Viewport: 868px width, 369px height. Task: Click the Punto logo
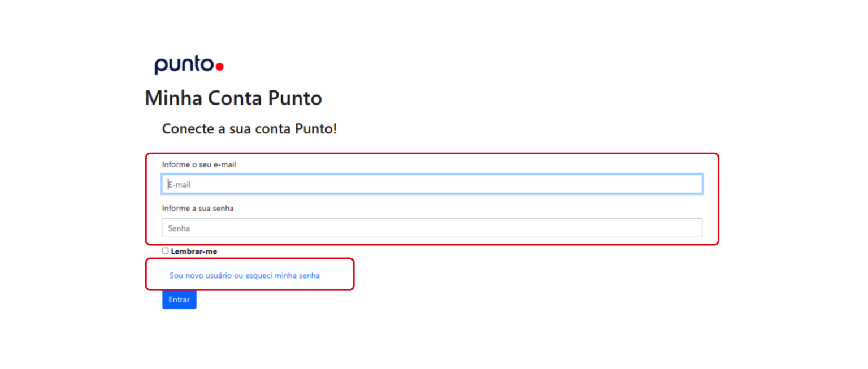coord(189,66)
